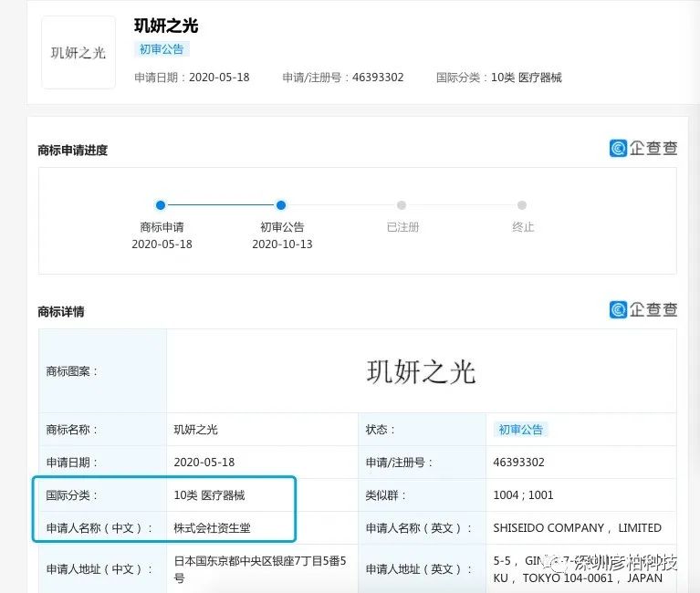Click the English address TOKYO 104-0061 cell
The height and width of the screenshot is (593, 700).
click(x=581, y=569)
